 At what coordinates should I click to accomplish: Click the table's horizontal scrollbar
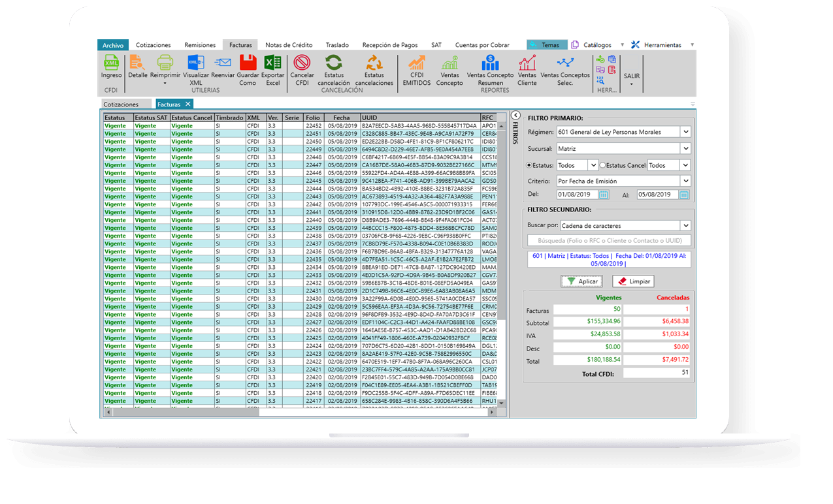click(x=301, y=413)
